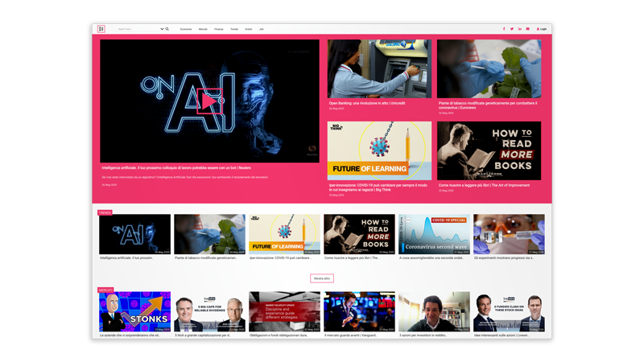Viewport: 644px width, 362px height.
Task: Expand the search bar dropdown chevron
Action: pos(162,29)
